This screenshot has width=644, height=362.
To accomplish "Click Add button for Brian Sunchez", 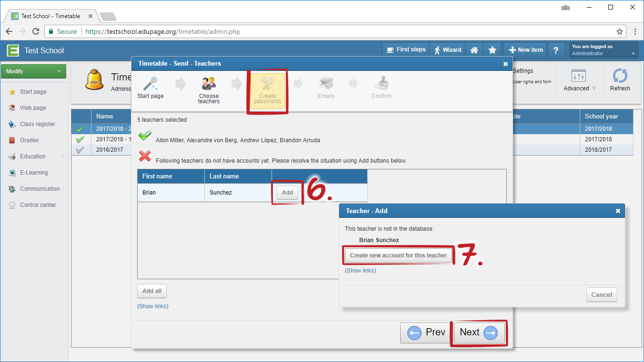I will pos(287,193).
